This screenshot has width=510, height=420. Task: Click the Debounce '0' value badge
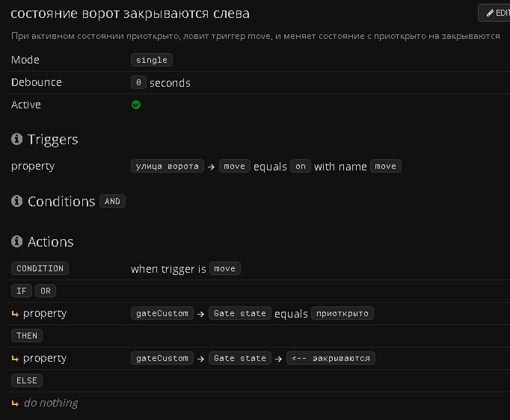(138, 83)
